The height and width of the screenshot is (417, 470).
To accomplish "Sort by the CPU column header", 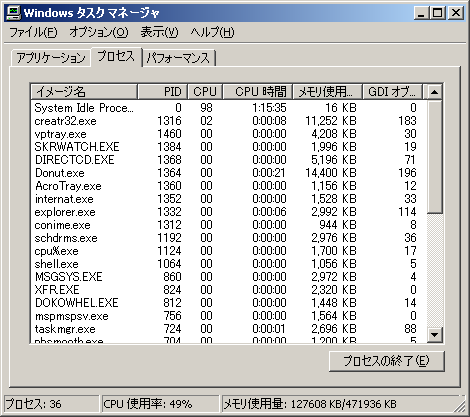I will (x=205, y=91).
